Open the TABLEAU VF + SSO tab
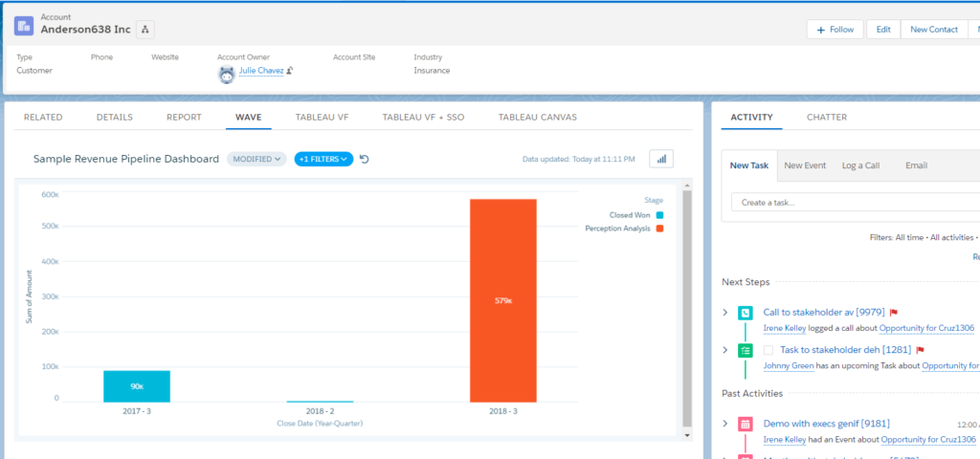The height and width of the screenshot is (459, 980). point(423,117)
